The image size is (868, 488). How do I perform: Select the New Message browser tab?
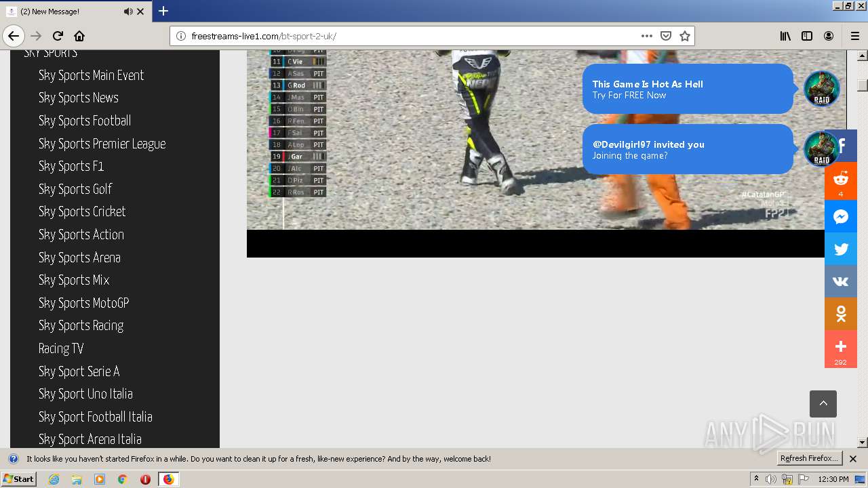click(75, 12)
